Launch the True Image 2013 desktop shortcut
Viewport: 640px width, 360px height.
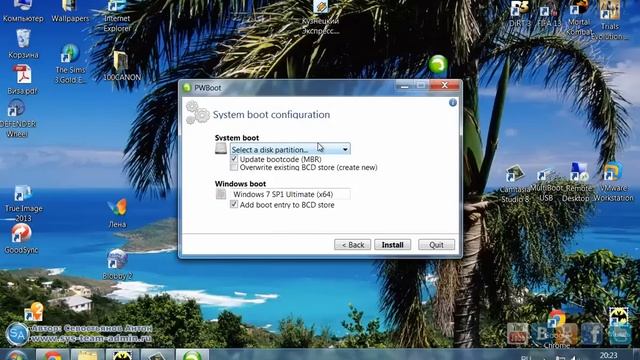coord(23,203)
